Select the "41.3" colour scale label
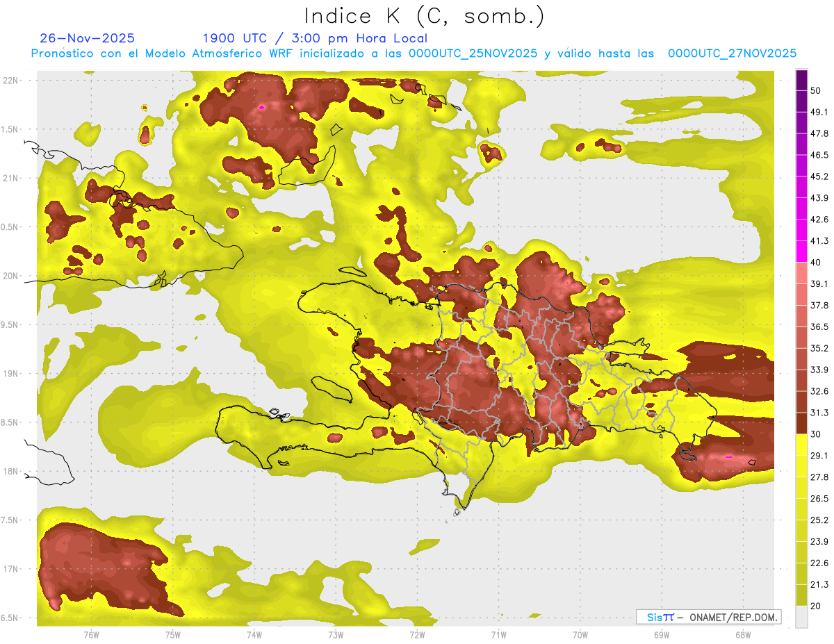 point(819,241)
